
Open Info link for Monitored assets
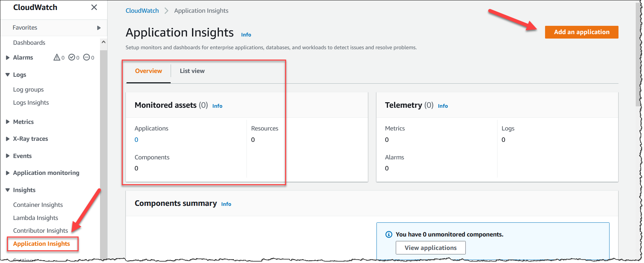[x=217, y=106]
